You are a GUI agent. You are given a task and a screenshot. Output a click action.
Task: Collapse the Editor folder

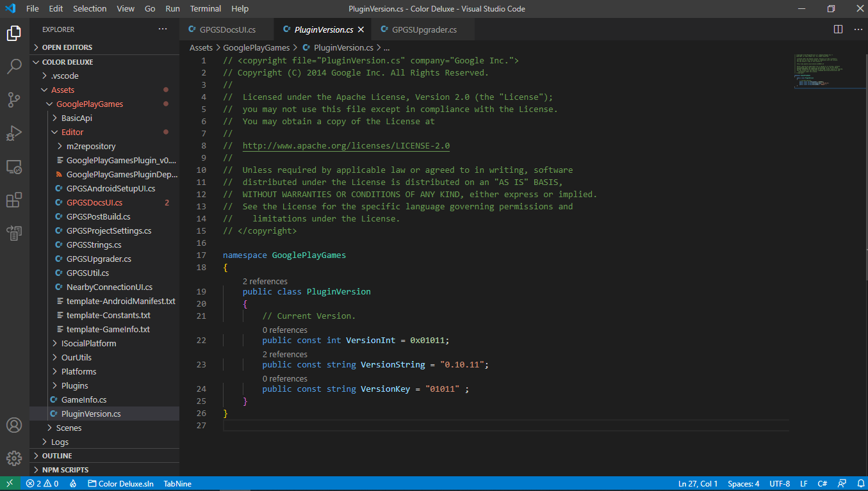[104, 132]
